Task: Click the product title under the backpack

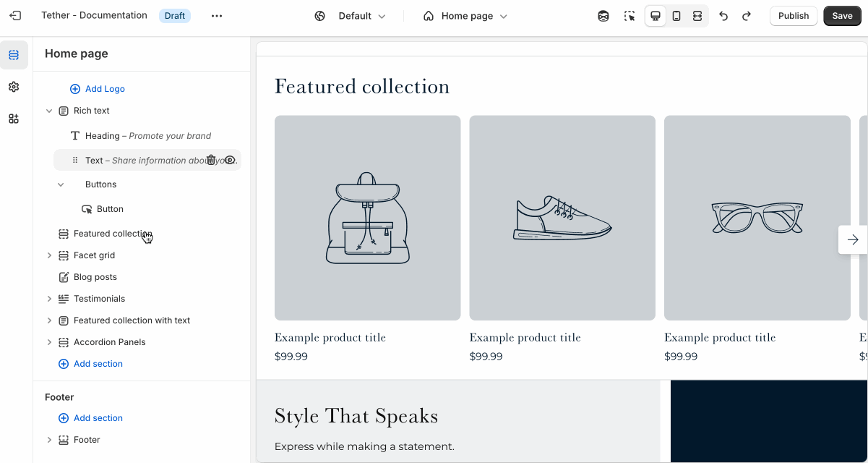Action: pos(330,338)
